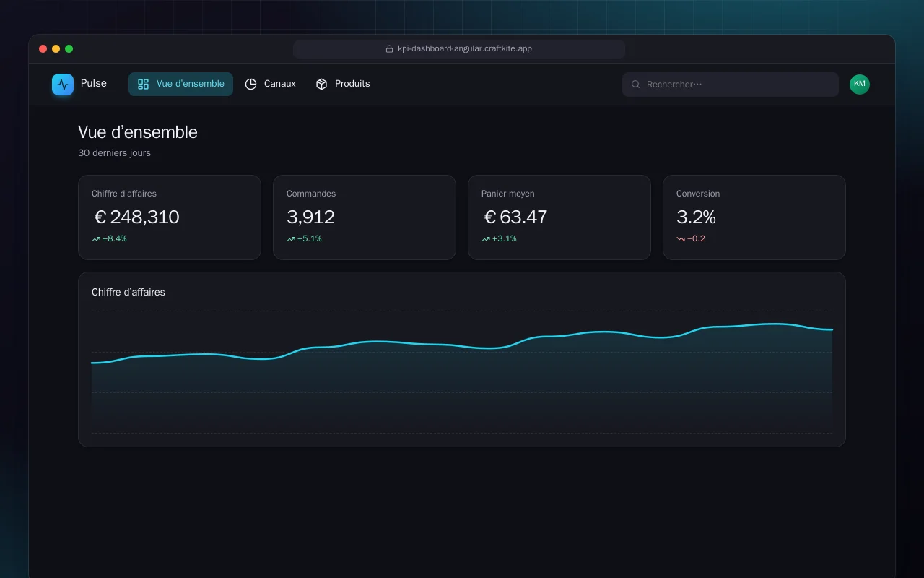Click the trend arrow under Panier moyen
Screen dimensions: 924x578
tap(486, 239)
